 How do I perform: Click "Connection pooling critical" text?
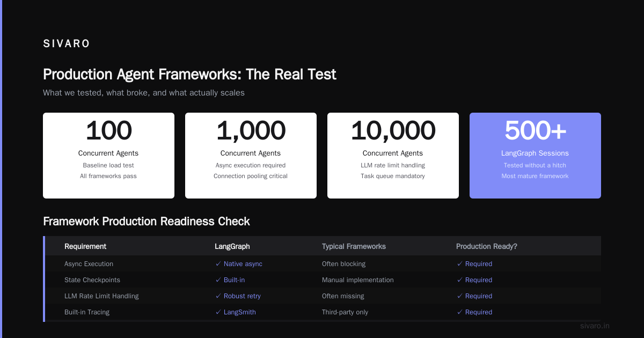tap(251, 176)
